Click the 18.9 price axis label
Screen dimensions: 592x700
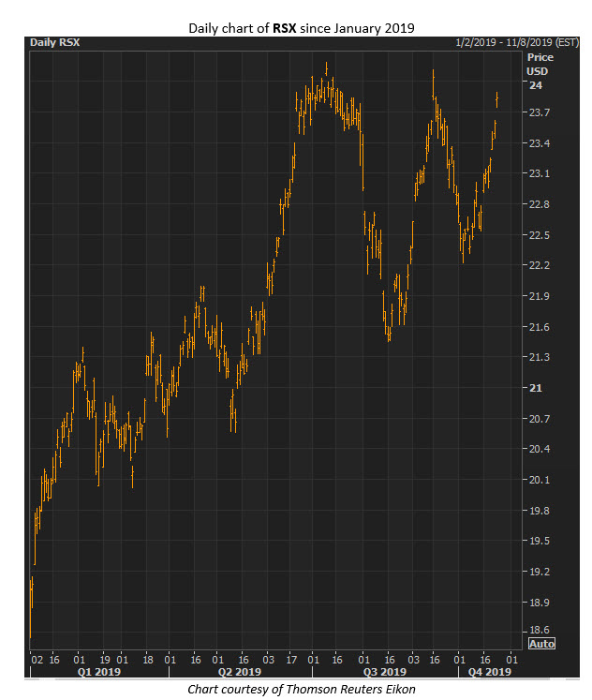pyautogui.click(x=539, y=603)
